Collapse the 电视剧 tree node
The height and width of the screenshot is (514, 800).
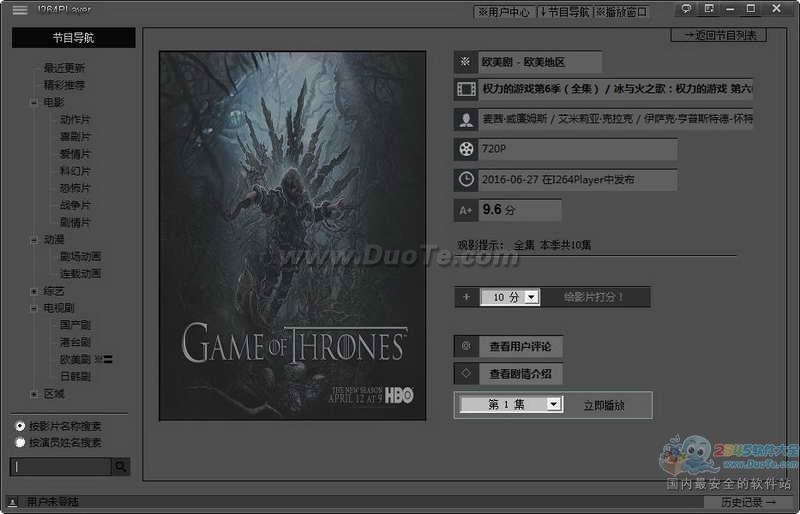34,308
